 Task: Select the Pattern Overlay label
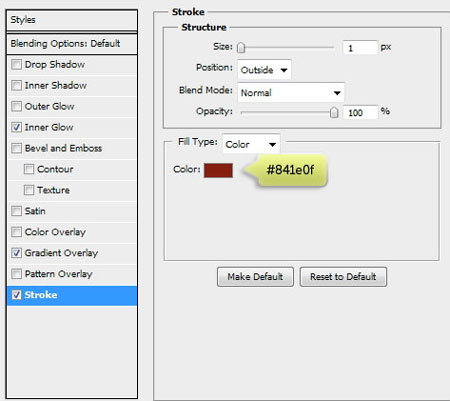pos(59,274)
